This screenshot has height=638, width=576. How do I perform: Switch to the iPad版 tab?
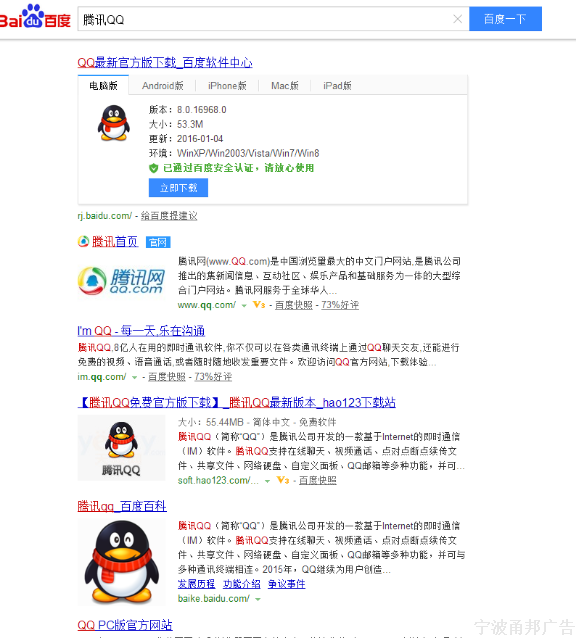tap(337, 85)
